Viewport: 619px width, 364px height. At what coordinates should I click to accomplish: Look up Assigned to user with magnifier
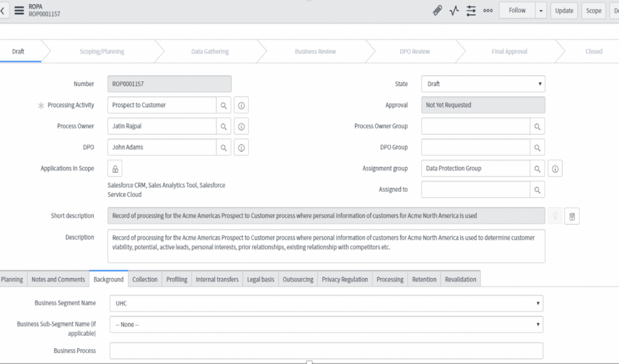[x=537, y=189]
